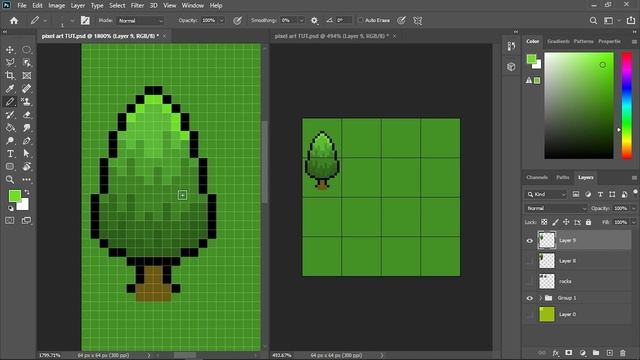Image resolution: width=640 pixels, height=360 pixels.
Task: Open the Edit Toolbar three-dots menu
Action: point(27,180)
